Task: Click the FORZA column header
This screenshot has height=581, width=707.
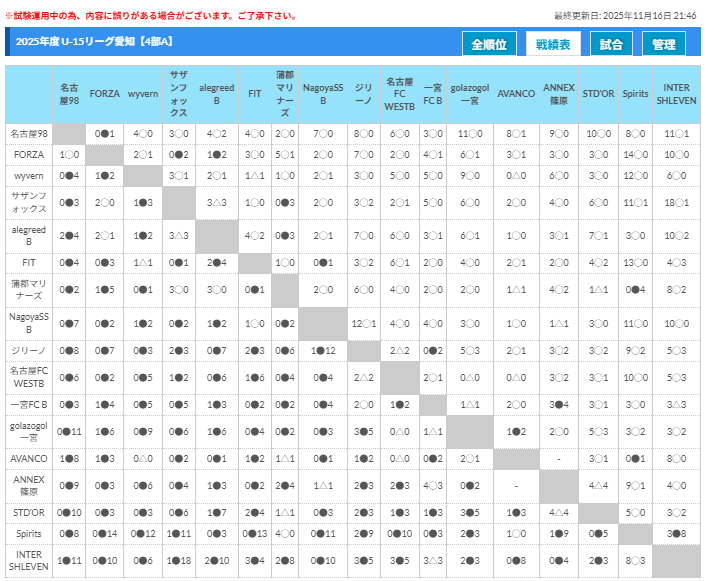Action: pos(105,94)
